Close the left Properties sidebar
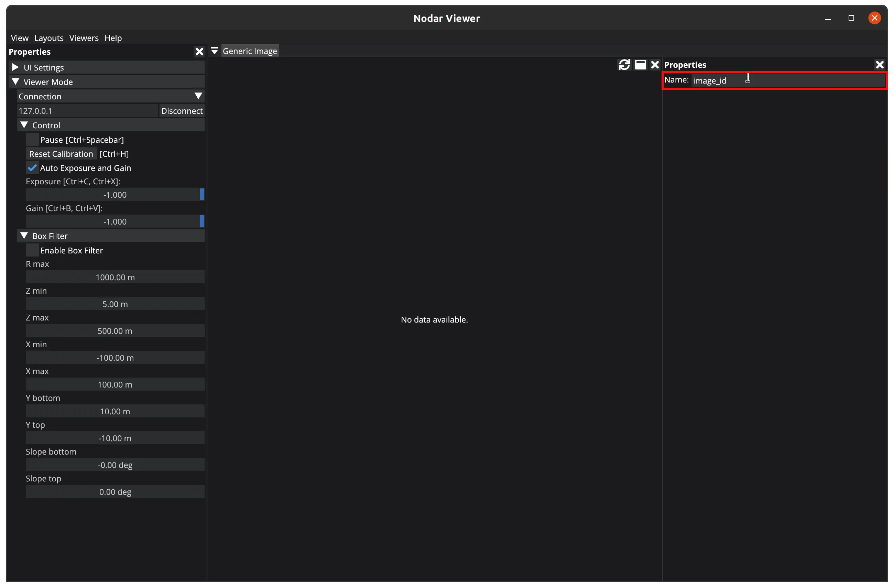Image resolution: width=894 pixels, height=588 pixels. [x=199, y=52]
